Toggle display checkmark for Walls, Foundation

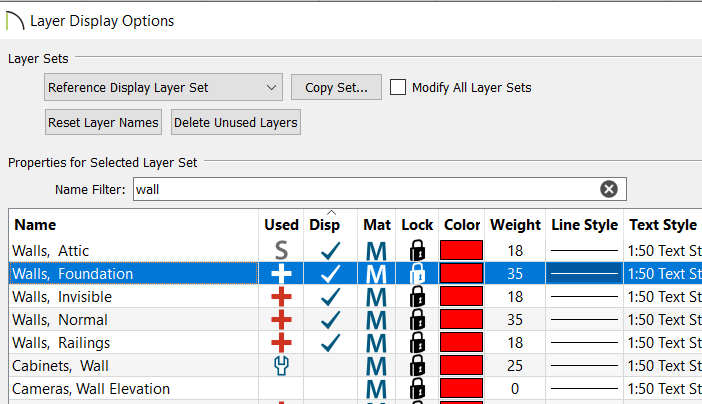coord(330,274)
